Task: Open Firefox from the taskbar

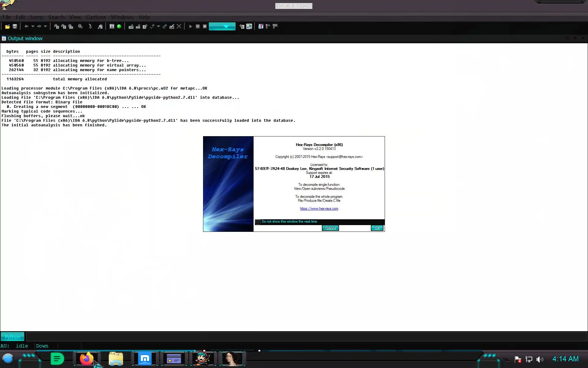Action: [86, 359]
